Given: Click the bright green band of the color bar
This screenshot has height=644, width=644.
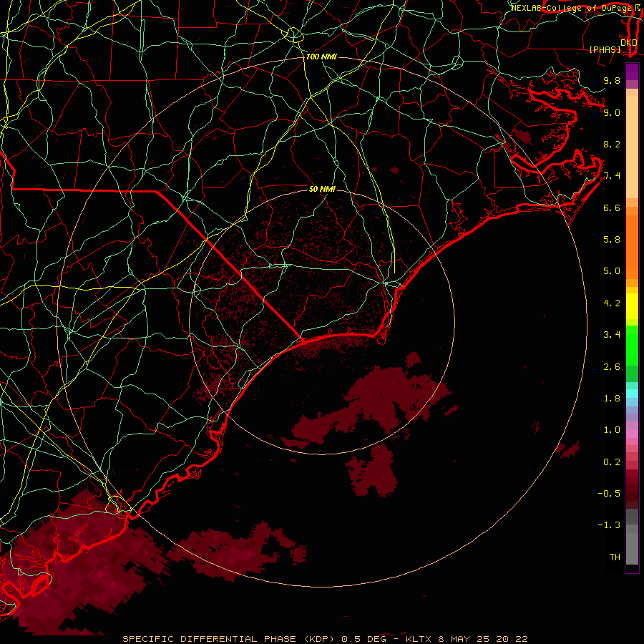Looking at the screenshot, I should tap(632, 346).
